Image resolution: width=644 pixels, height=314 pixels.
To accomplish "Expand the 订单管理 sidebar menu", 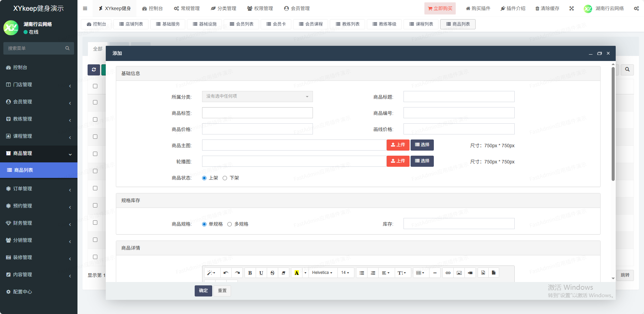I will click(39, 189).
